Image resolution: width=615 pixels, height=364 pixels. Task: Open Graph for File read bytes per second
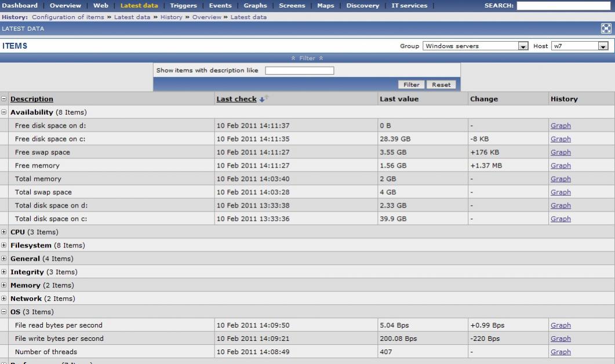pyautogui.click(x=561, y=325)
